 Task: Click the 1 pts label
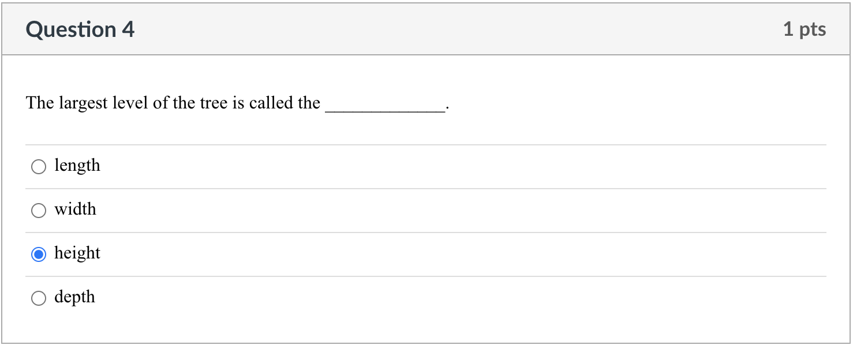point(806,29)
